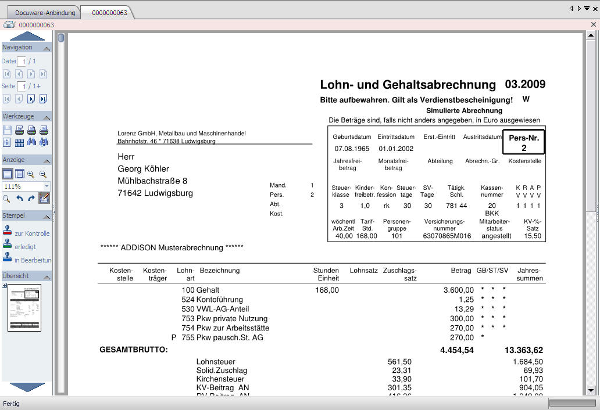600x410 pixels.
Task: Select the C0C0C0C063 document tab
Action: (x=109, y=13)
